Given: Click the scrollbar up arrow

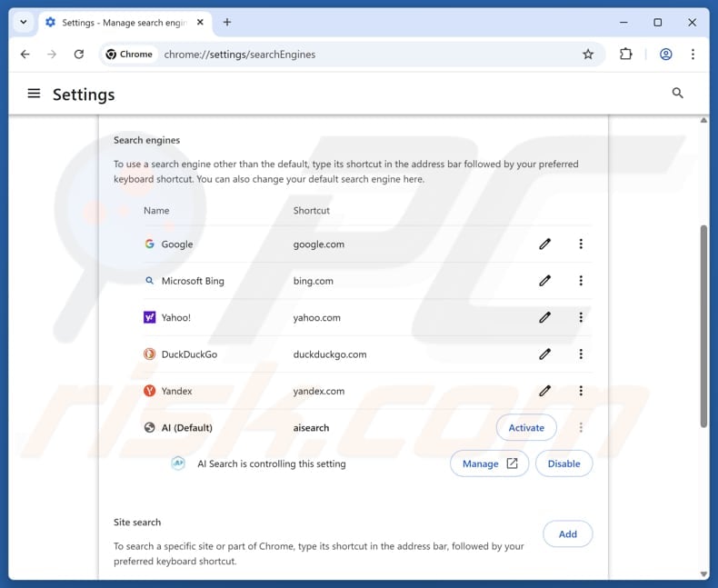Looking at the screenshot, I should click(703, 121).
